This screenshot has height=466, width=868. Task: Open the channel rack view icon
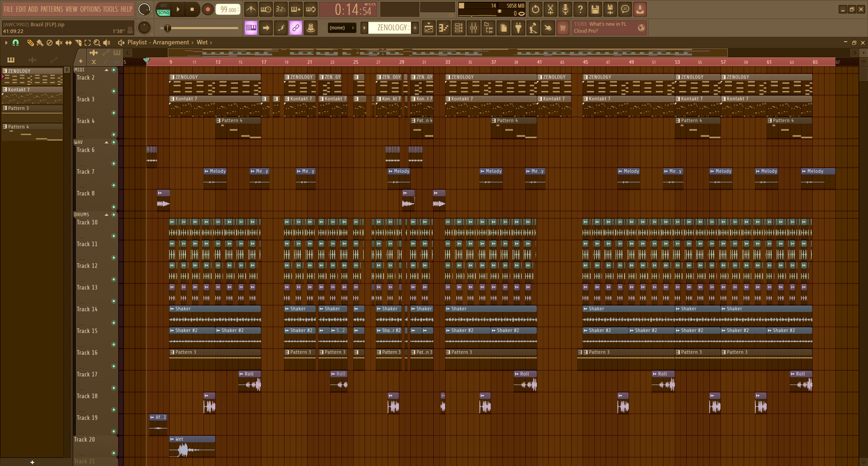tap(459, 28)
